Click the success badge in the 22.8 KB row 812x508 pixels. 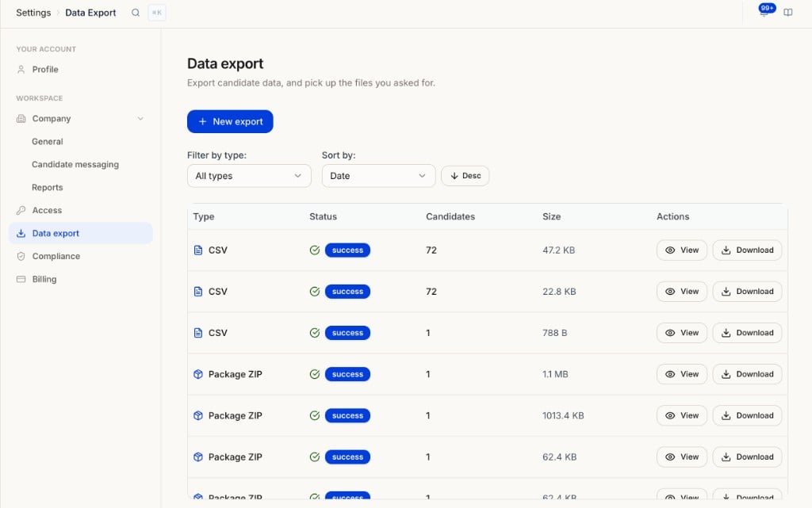tap(347, 292)
